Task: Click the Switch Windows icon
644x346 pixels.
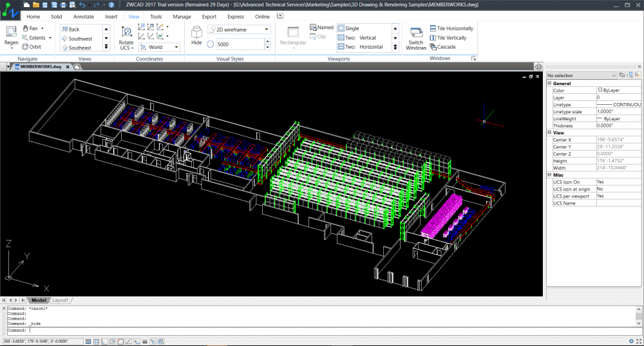Action: (x=416, y=32)
